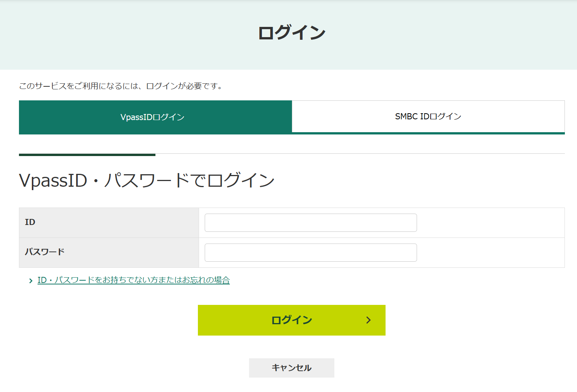This screenshot has height=392, width=577.
Task: Click the arrow icon on the ログイン button
Action: (368, 320)
